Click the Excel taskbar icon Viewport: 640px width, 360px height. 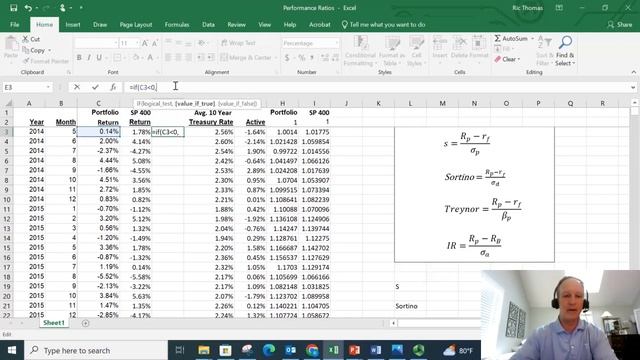tap(333, 350)
